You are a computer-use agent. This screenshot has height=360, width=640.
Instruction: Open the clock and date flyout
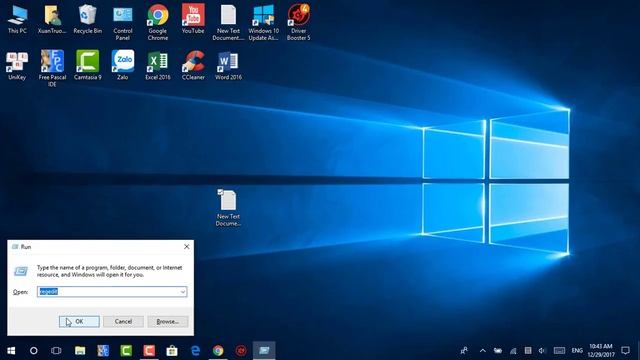point(601,351)
